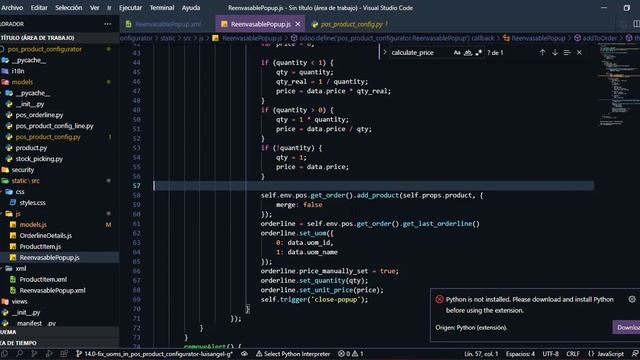Open the Terminal menu
Screen dimensions: 640x360
click(162, 8)
